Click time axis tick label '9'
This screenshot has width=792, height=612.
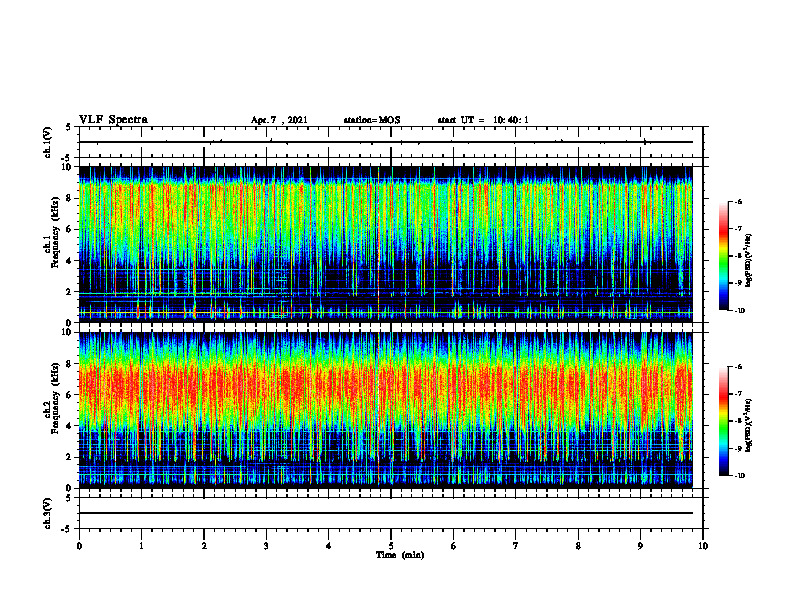(640, 546)
